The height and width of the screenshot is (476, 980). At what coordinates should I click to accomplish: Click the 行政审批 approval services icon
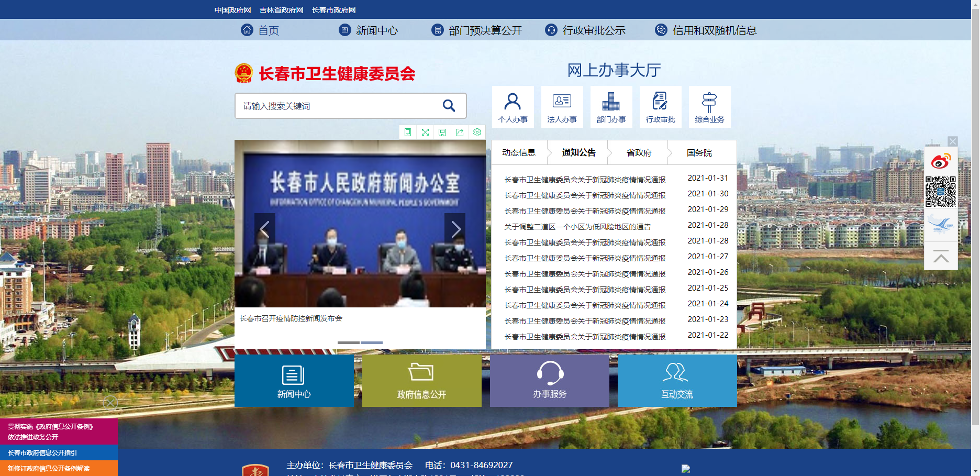[660, 106]
